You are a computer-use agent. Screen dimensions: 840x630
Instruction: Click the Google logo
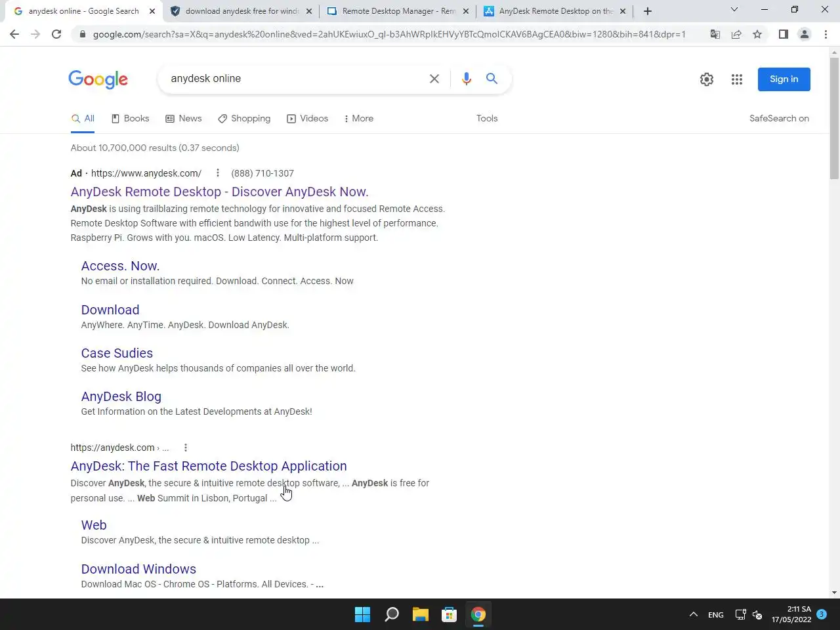tap(98, 79)
